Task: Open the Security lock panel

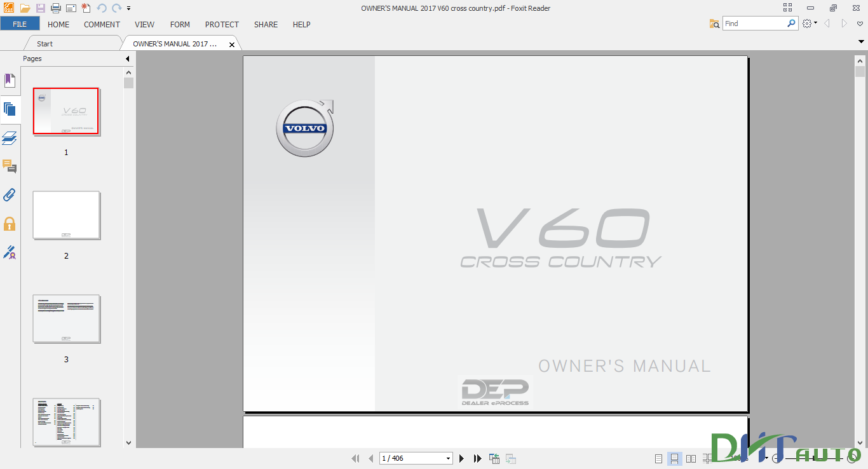Action: tap(10, 224)
